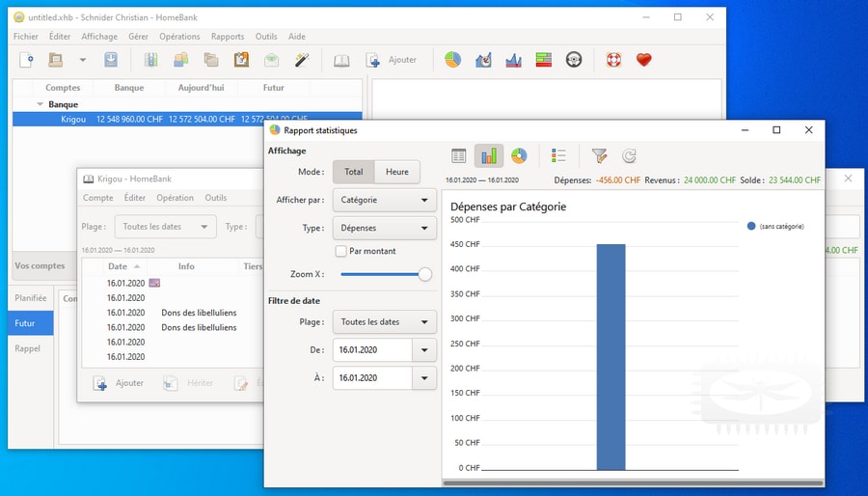This screenshot has width=868, height=496.
Task: Open the Outils menu in main window
Action: (x=266, y=37)
